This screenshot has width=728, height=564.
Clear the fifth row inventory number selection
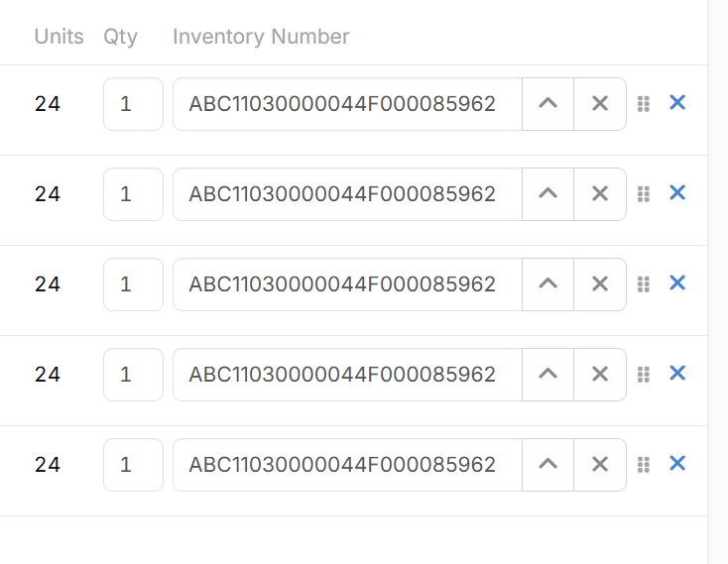click(600, 465)
